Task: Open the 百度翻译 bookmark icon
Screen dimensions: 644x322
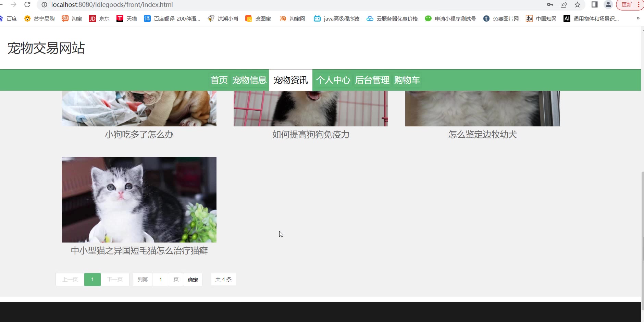Action: click(147, 18)
